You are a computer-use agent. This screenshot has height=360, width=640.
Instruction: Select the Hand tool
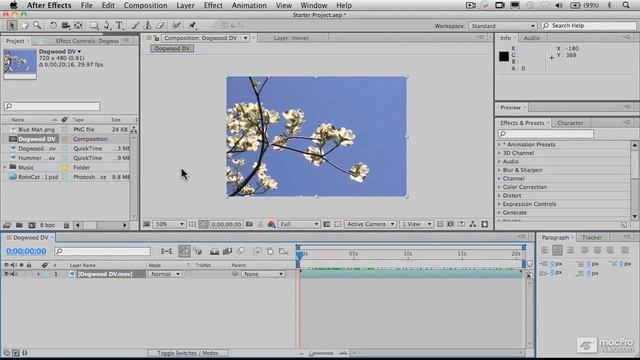tap(24, 26)
